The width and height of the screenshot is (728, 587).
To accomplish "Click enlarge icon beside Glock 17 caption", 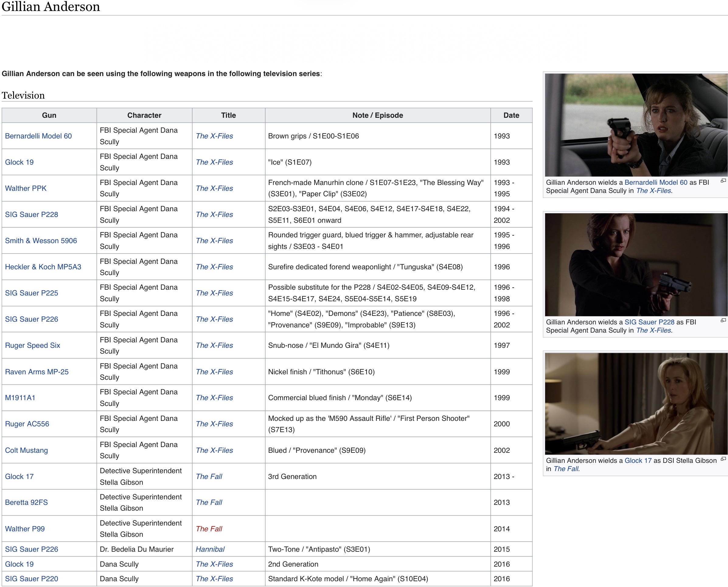I will (x=723, y=459).
